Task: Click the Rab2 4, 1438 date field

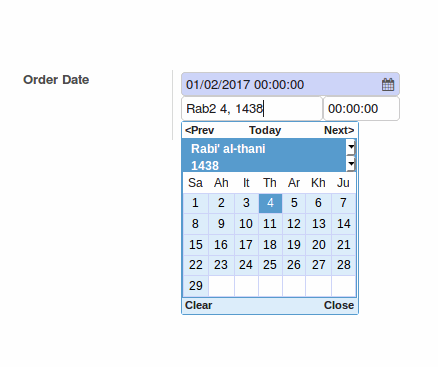Action: click(252, 109)
